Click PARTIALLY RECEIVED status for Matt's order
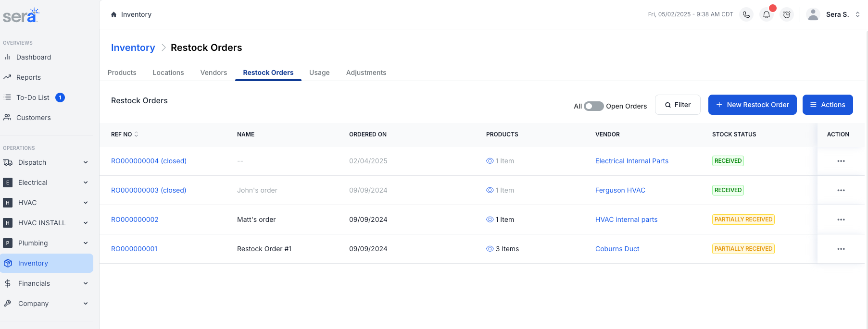Image resolution: width=868 pixels, height=329 pixels. point(743,219)
